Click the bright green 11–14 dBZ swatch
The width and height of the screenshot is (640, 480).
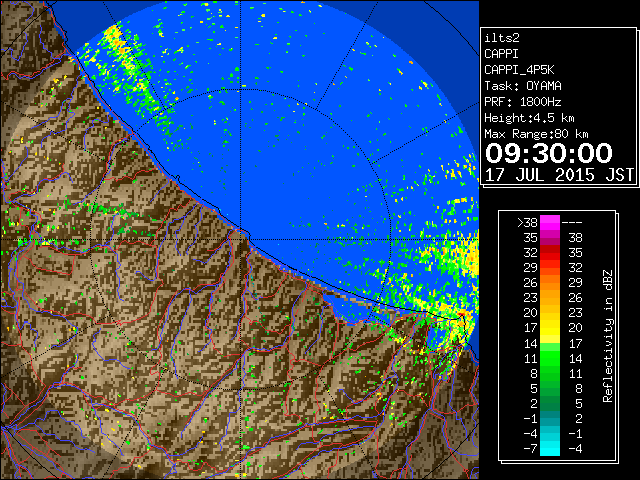coord(550,358)
